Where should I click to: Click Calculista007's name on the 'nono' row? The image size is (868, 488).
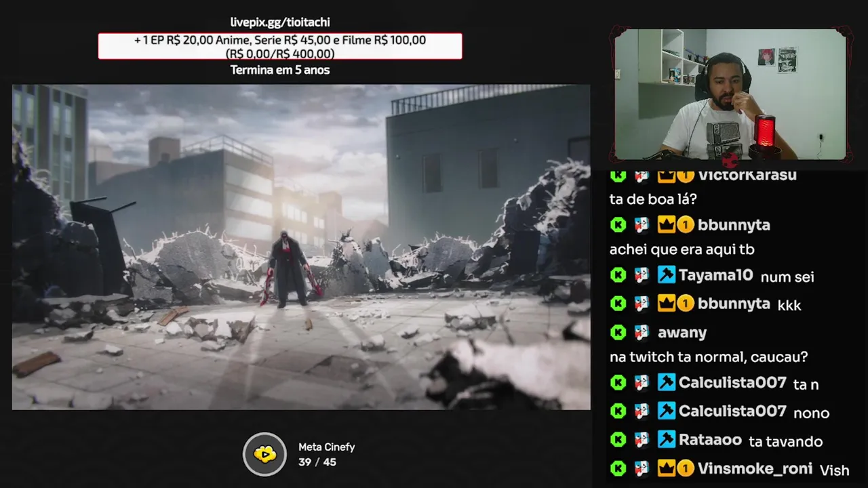click(732, 411)
